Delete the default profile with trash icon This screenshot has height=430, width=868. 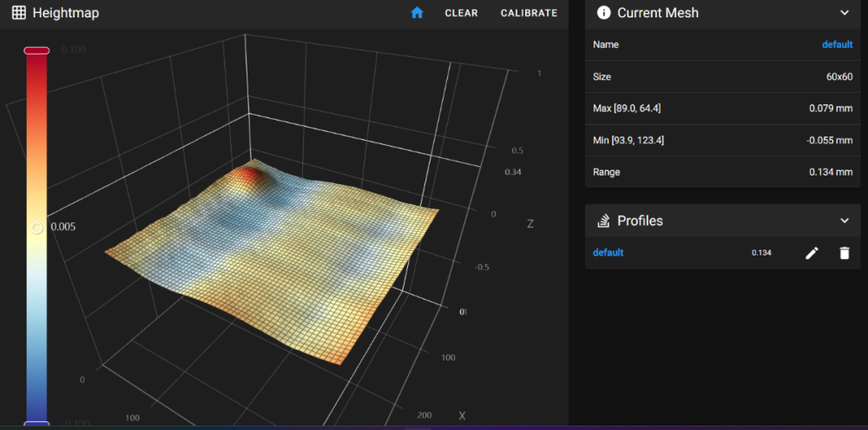[x=845, y=254]
